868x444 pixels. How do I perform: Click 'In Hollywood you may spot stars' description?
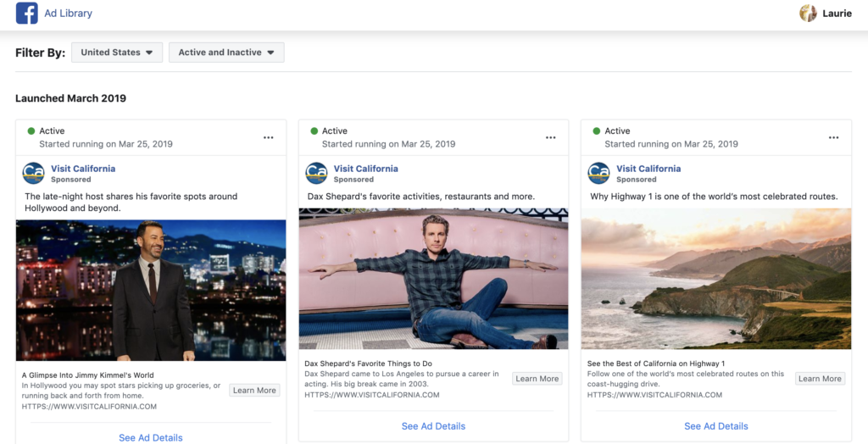click(x=120, y=391)
